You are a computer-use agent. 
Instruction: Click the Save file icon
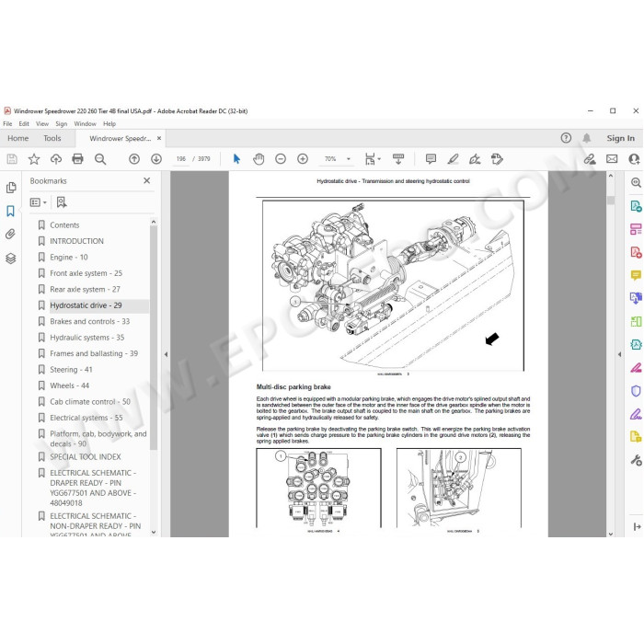coord(12,159)
